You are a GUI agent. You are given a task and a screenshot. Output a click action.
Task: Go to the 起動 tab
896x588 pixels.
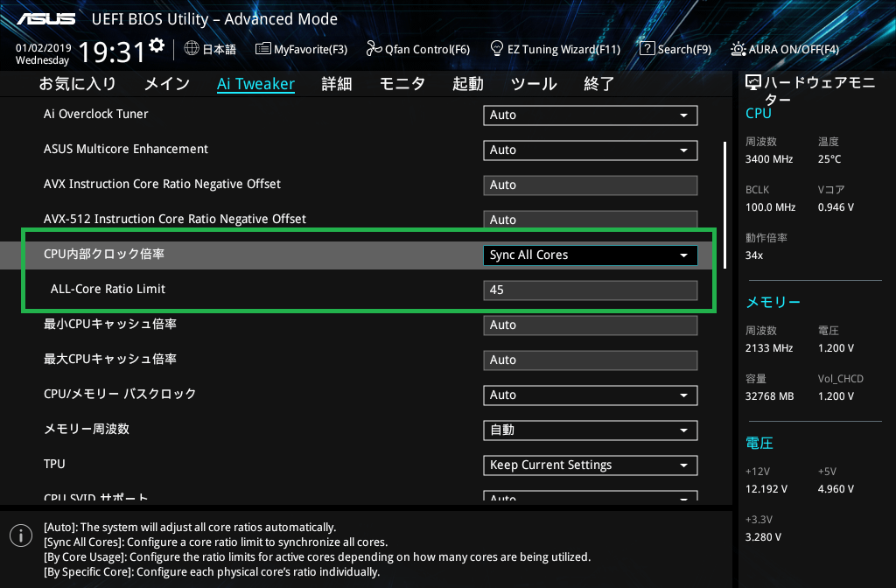click(x=468, y=84)
